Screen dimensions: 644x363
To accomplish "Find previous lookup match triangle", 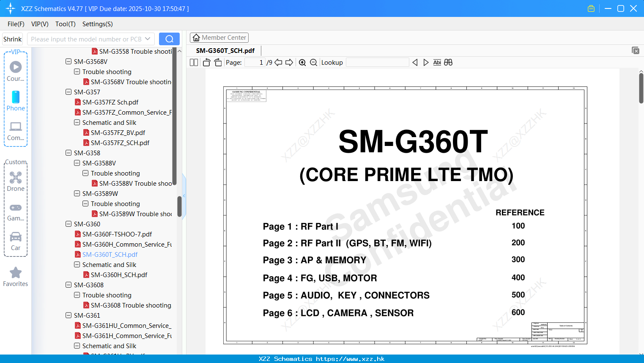I will [x=415, y=63].
